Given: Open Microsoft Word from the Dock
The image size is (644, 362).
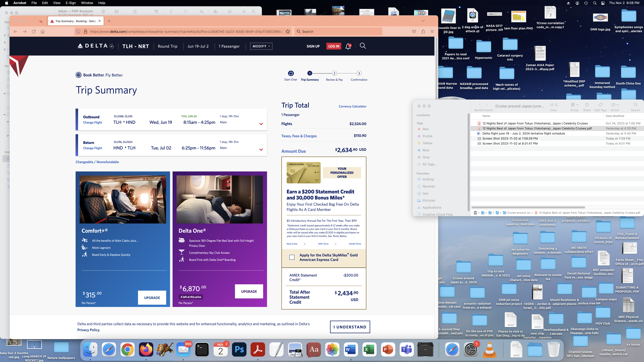Looking at the screenshot, I should [x=351, y=349].
